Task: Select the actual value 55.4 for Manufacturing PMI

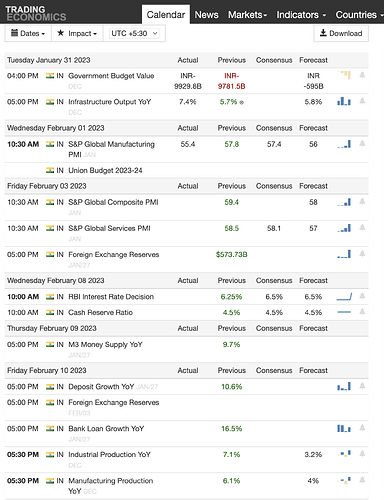Action: pyautogui.click(x=188, y=144)
